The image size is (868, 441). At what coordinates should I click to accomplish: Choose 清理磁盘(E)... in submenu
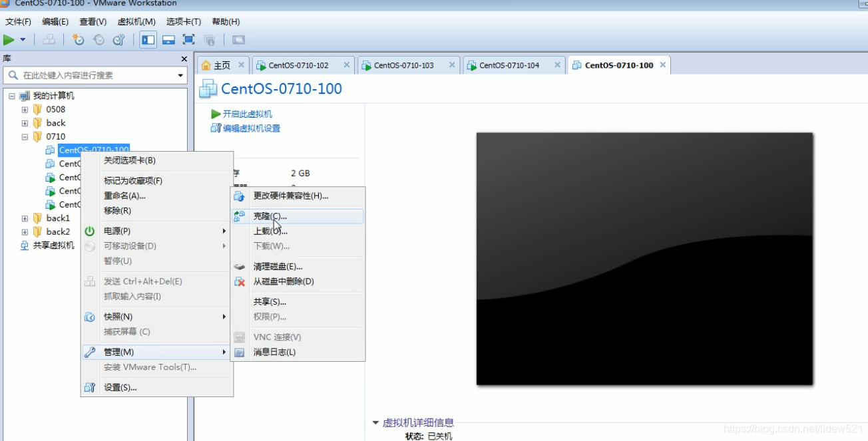click(298, 267)
